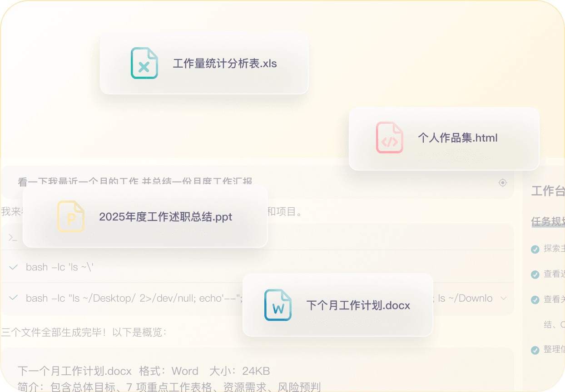Click the file summary text 下一个月工作计划.docx 格式：Word
The image size is (565, 392).
pyautogui.click(x=136, y=371)
